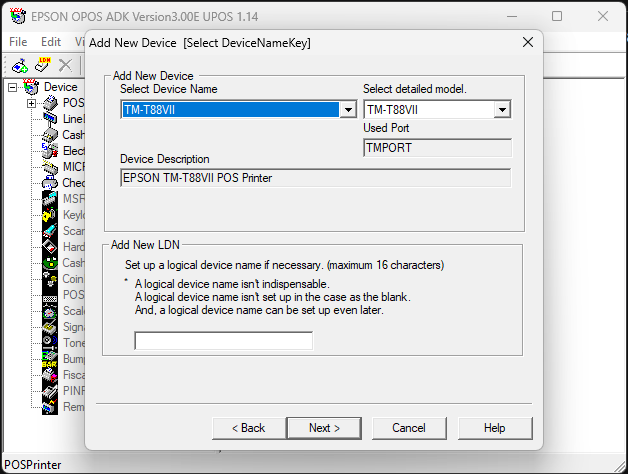This screenshot has height=474, width=628.
Task: Select the Scan scanner row icon
Action: point(50,231)
